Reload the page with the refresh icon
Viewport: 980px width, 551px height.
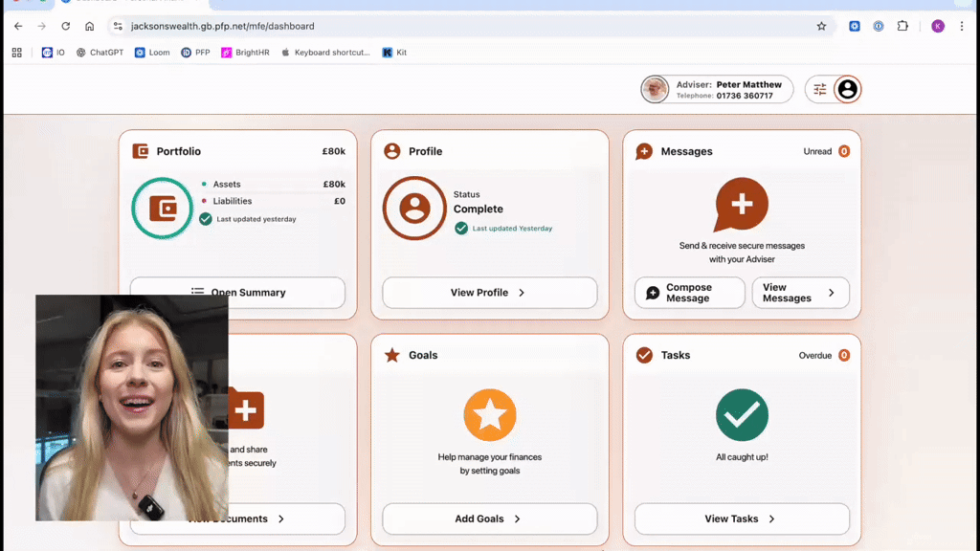click(x=66, y=26)
